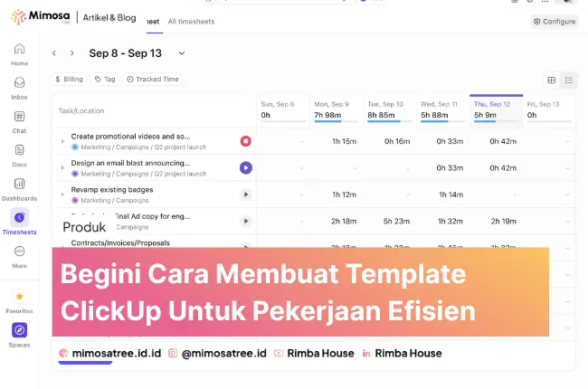Open Rimba House LinkedIn link
Image resolution: width=588 pixels, height=389 pixels.
point(408,353)
